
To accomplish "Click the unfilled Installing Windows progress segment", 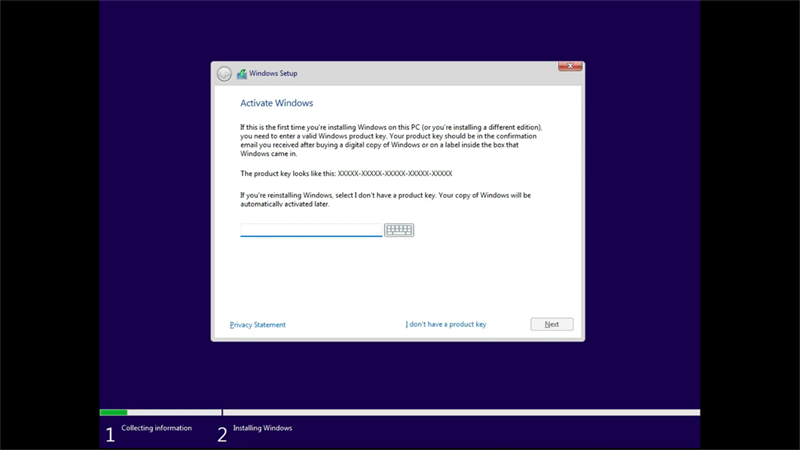I will [x=460, y=412].
